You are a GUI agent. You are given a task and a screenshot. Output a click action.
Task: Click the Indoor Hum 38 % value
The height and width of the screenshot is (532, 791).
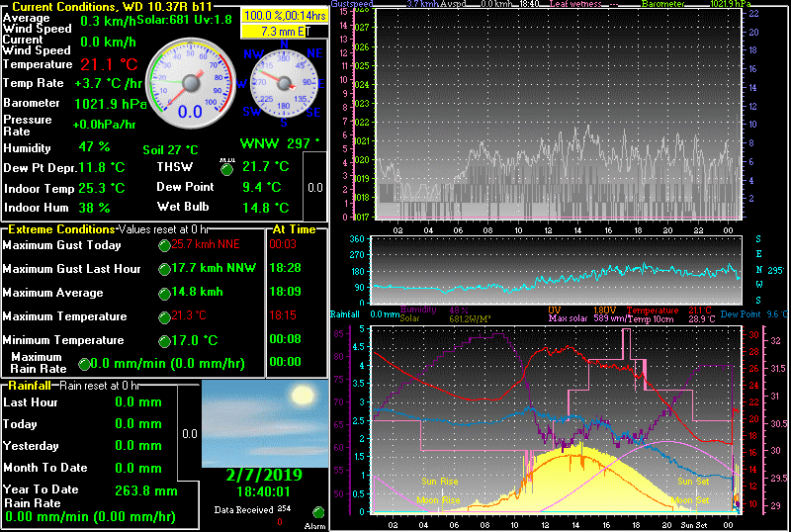94,208
